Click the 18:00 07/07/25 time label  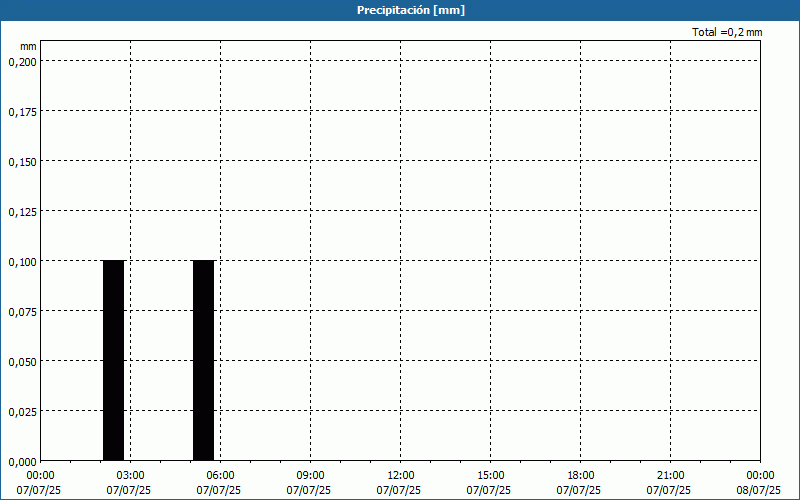pos(579,483)
